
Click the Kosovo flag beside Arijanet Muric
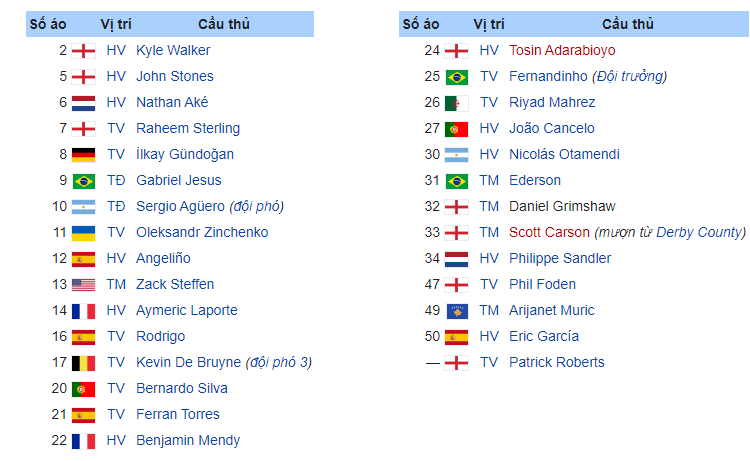coord(456,310)
